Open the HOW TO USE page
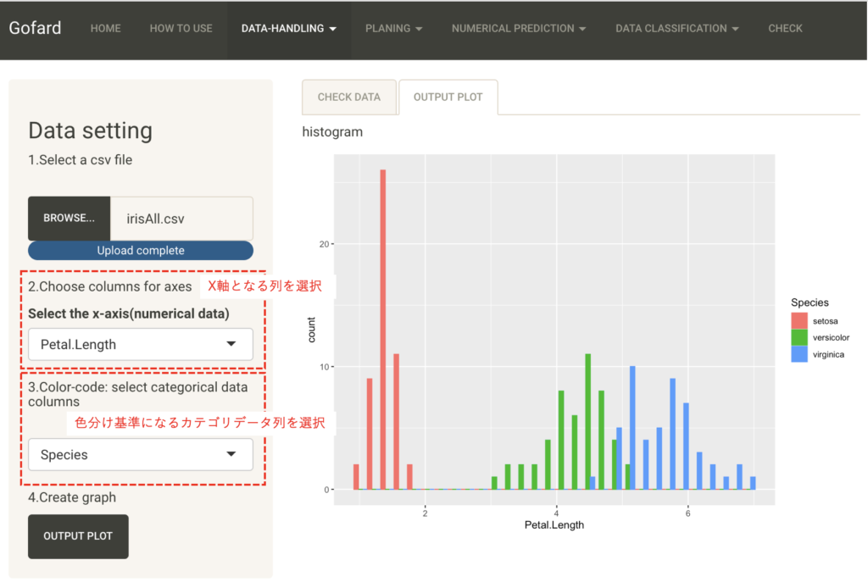The width and height of the screenshot is (868, 588). [x=181, y=29]
